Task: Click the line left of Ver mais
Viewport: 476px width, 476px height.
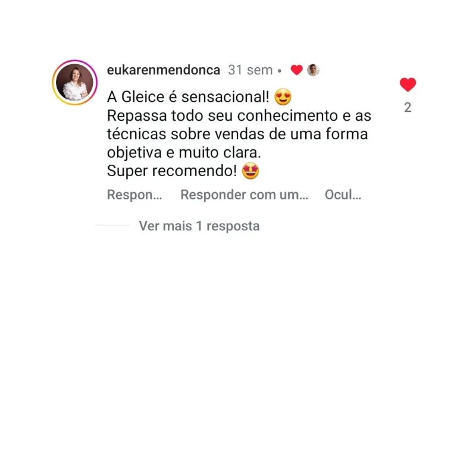Action: tap(112, 226)
